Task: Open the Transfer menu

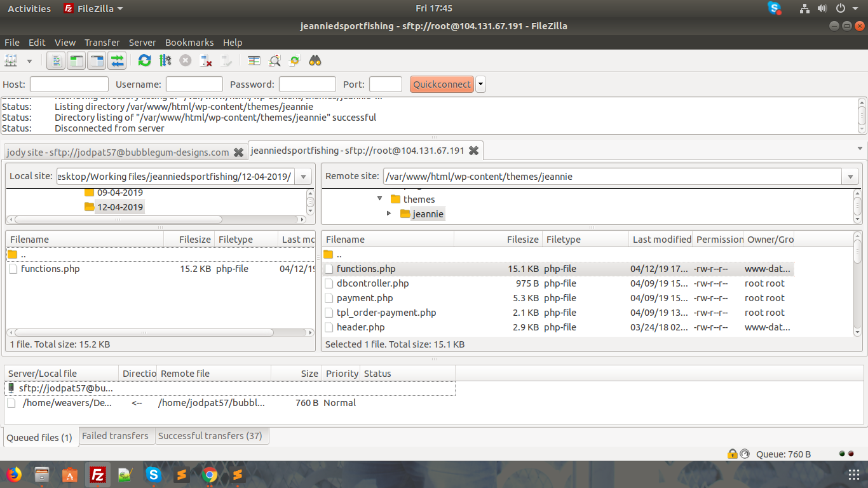Action: point(102,43)
